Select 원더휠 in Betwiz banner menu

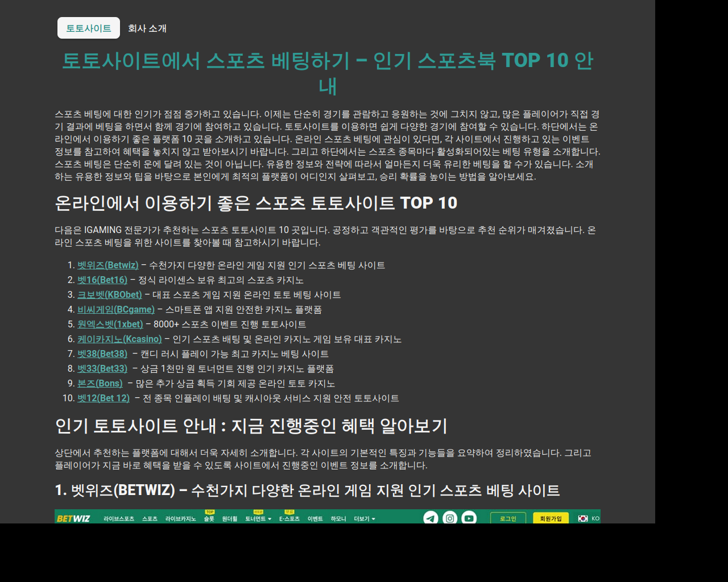point(230,519)
